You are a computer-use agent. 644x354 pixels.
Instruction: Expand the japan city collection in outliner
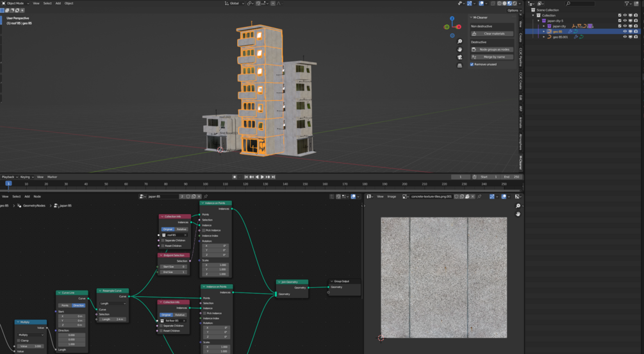[x=544, y=26]
